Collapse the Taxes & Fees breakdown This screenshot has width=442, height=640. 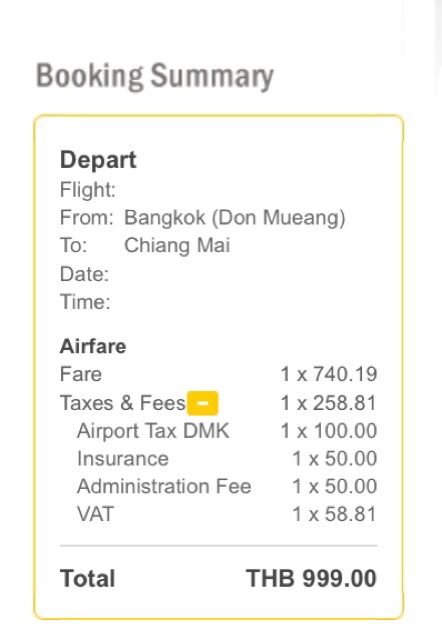pyautogui.click(x=202, y=403)
